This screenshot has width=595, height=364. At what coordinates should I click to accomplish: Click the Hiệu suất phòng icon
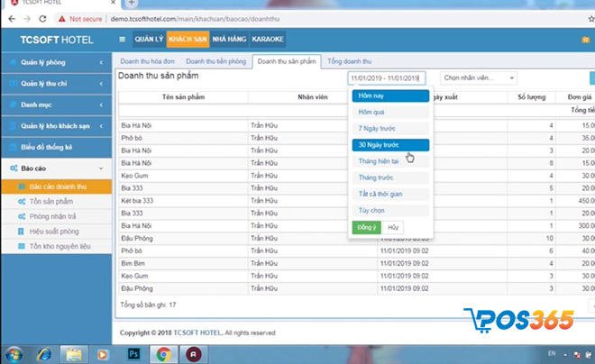[22, 232]
